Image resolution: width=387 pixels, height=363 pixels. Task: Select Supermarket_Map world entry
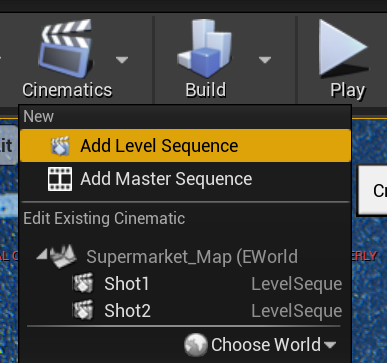click(192, 257)
